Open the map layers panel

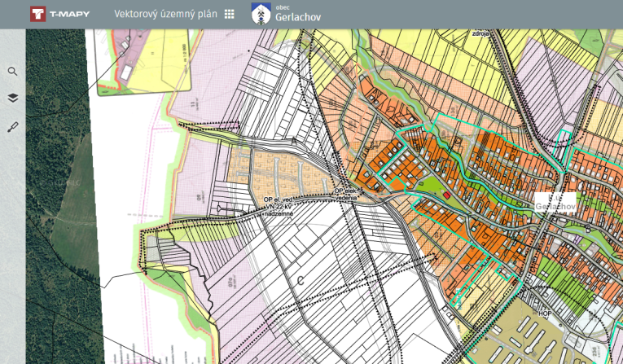[x=13, y=98]
